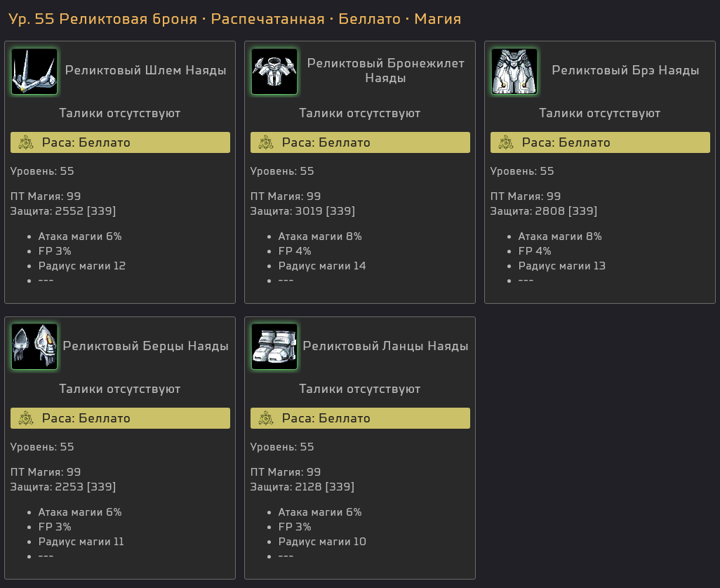Click 'Талики отсутствуют' in Бронежилет card
The width and height of the screenshot is (720, 588).
tap(360, 114)
